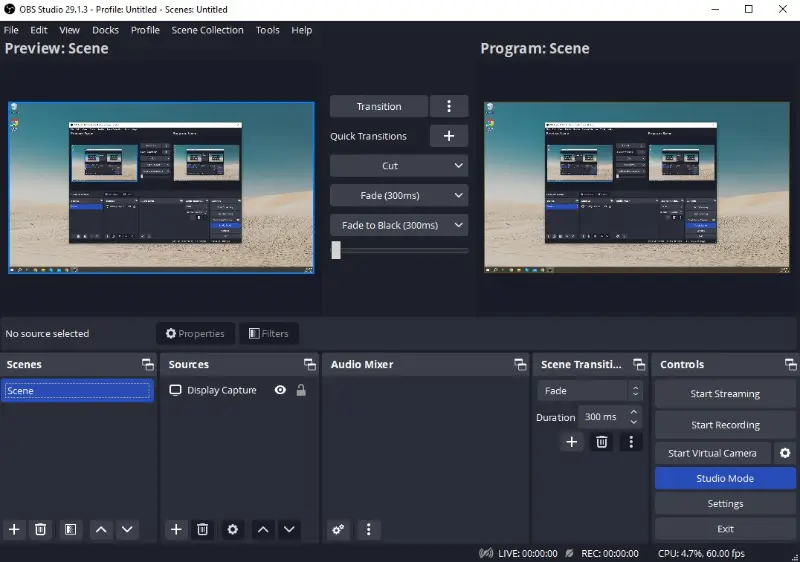The image size is (800, 562).
Task: Open the Help menu
Action: click(302, 30)
